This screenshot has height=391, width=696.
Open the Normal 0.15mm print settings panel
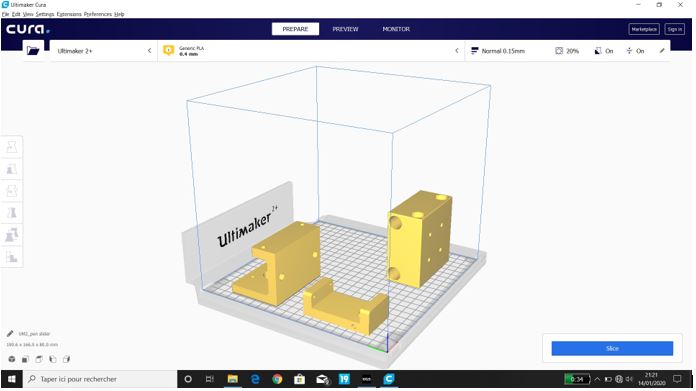(x=498, y=51)
